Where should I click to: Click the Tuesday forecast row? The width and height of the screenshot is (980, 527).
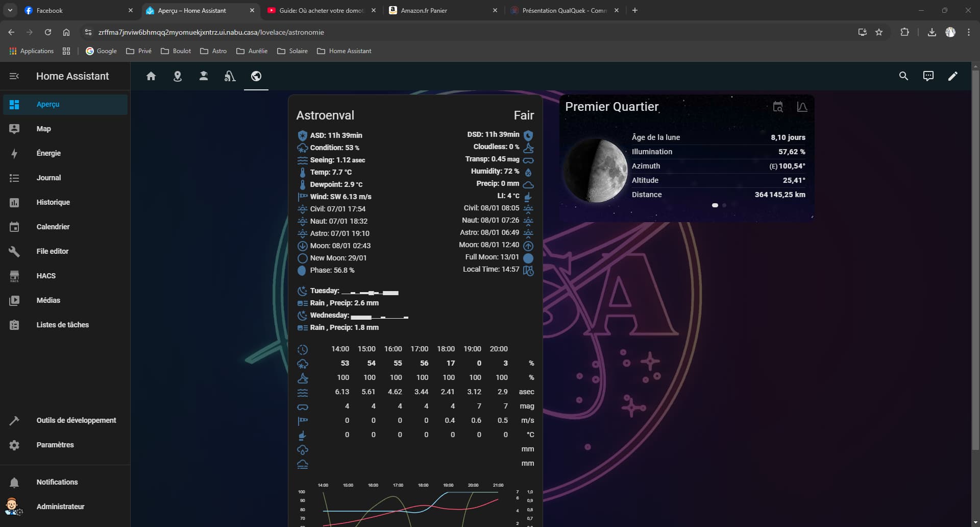pos(348,291)
